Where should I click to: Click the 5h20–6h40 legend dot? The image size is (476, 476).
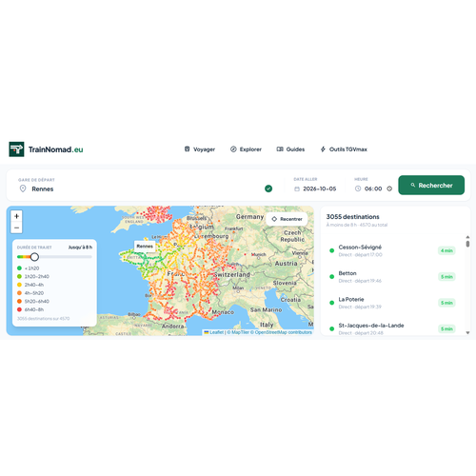pos(19,301)
